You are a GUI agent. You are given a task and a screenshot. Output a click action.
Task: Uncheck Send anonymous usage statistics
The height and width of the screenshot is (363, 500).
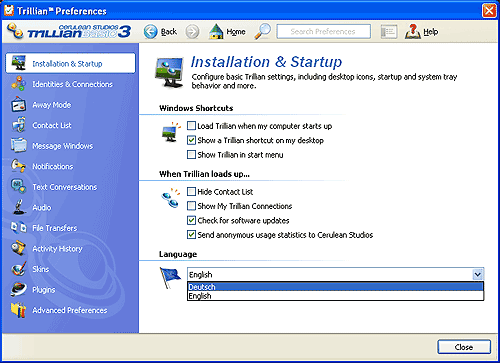pos(191,235)
